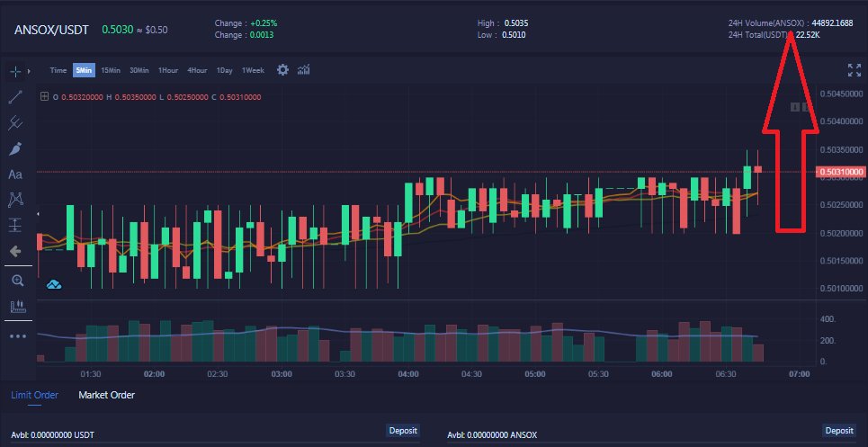The width and height of the screenshot is (868, 447).
Task: Select the 5Min interval
Action: 85,70
